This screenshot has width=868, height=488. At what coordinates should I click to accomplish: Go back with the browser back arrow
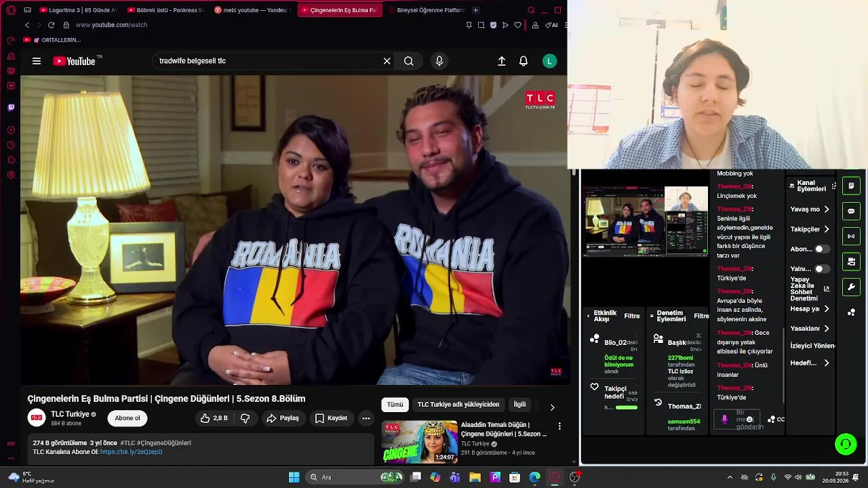pos(27,25)
